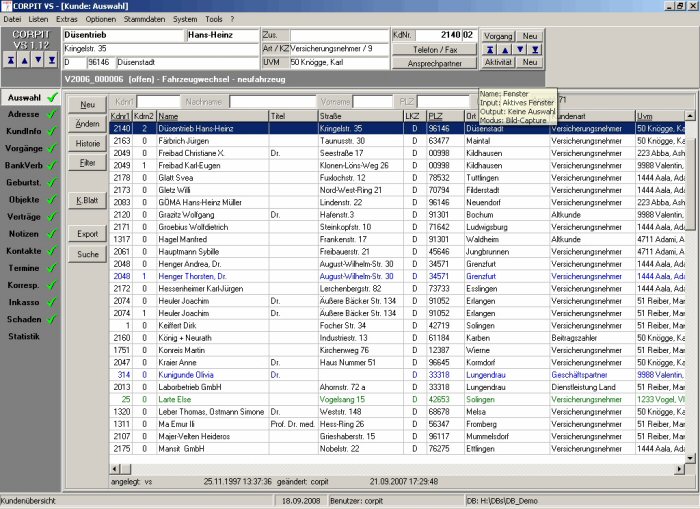700x509 pixels.
Task: Open the Optionen menu
Action: pos(100,19)
